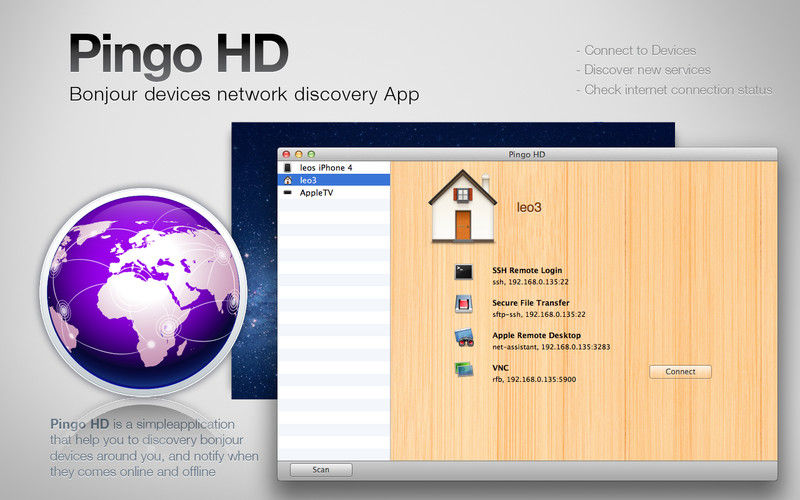Screen dimensions: 800x500
Task: Click the SSH Remote Login terminal icon
Action: 463,271
